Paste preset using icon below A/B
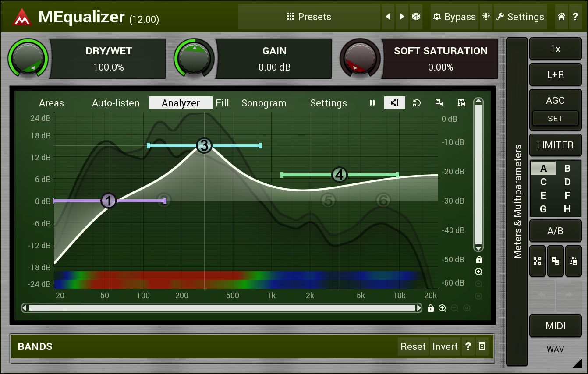588x374 pixels. [573, 261]
